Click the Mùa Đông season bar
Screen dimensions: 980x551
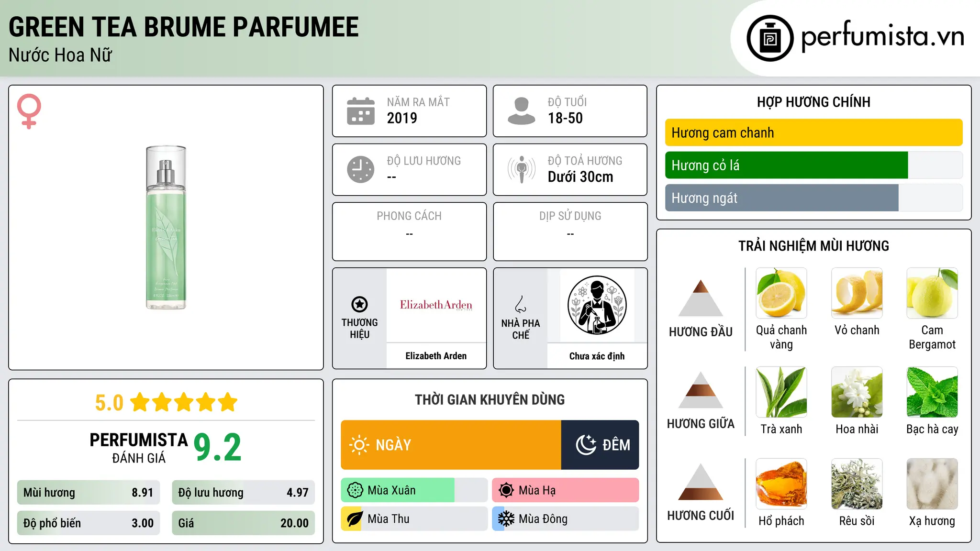(x=566, y=519)
